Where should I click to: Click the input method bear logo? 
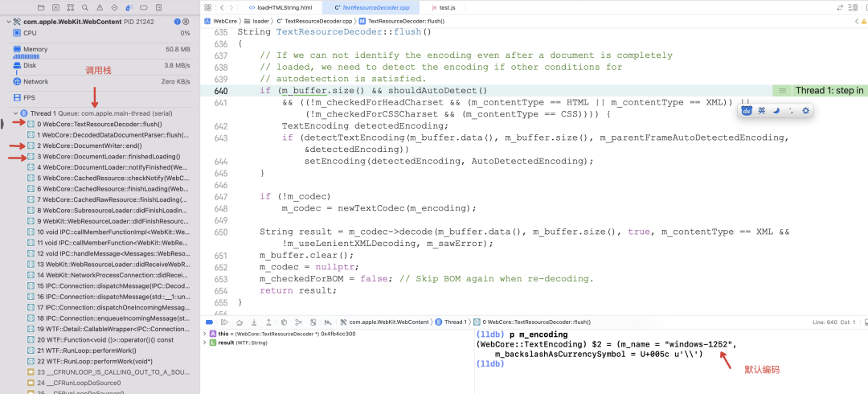(x=747, y=111)
